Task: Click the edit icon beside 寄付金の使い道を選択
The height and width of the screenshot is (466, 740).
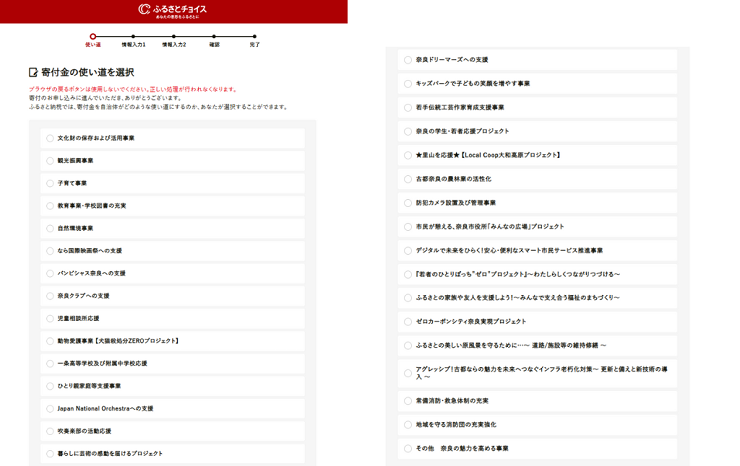Action: 33,72
